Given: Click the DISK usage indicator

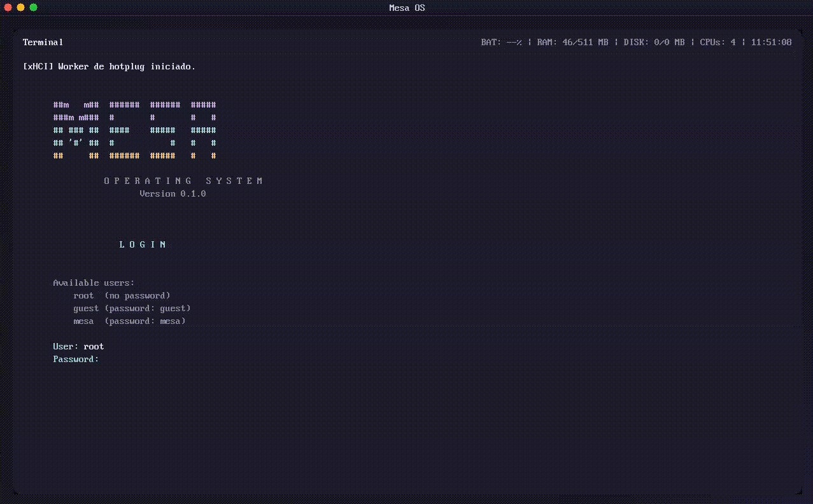Looking at the screenshot, I should point(654,43).
